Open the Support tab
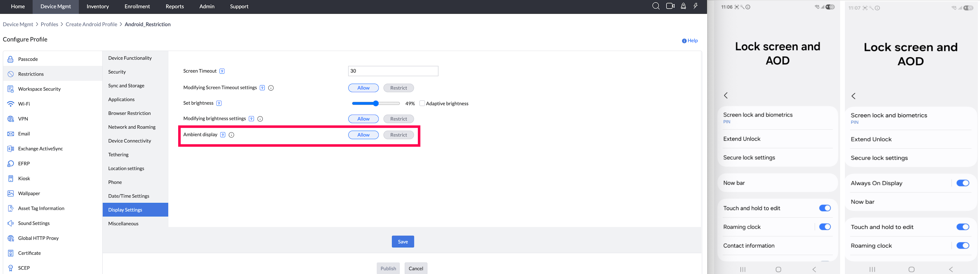Image resolution: width=980 pixels, height=274 pixels. point(239,7)
